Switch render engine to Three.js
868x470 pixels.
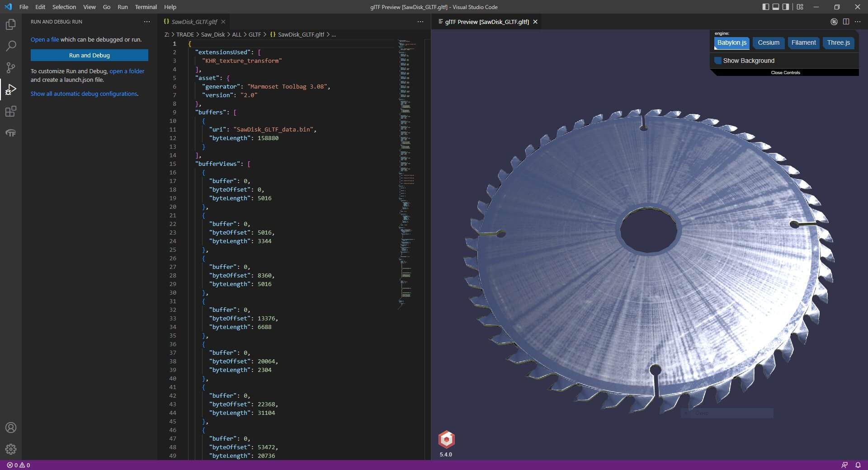pos(838,43)
